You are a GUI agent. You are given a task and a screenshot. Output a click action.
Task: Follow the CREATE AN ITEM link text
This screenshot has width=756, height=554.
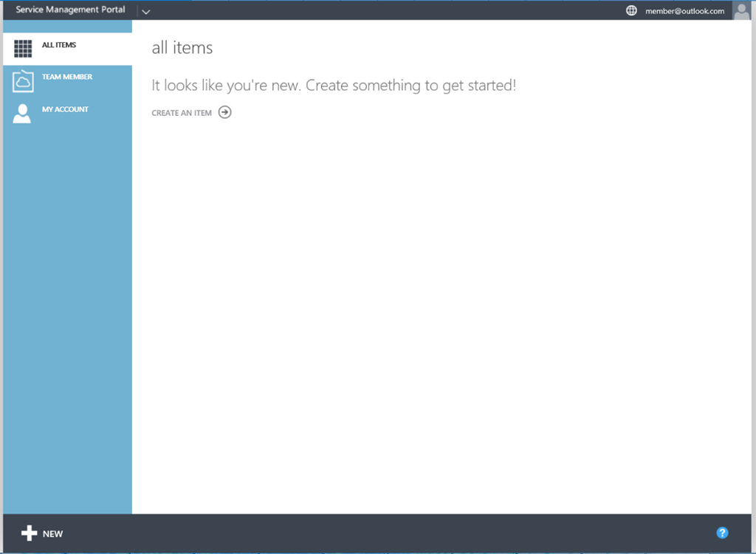tap(182, 113)
